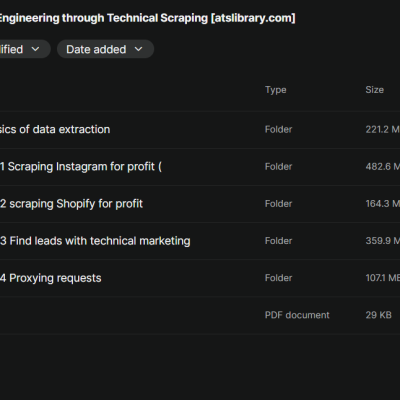
Task: Select the 29 KB size value
Action: point(378,315)
